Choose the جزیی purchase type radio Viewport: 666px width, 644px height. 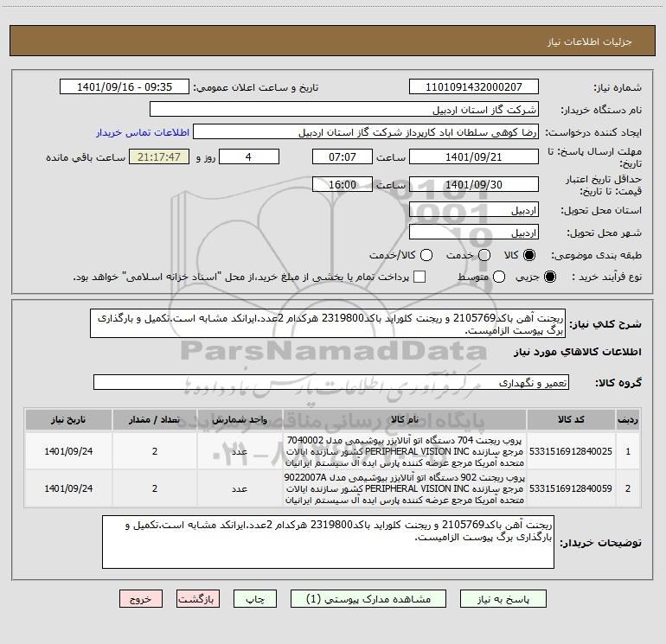(549, 277)
